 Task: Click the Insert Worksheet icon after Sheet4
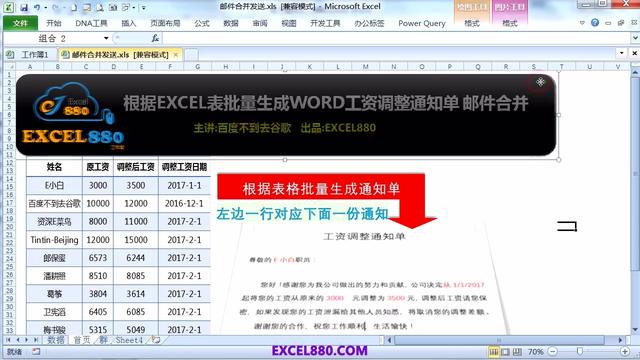(156, 340)
